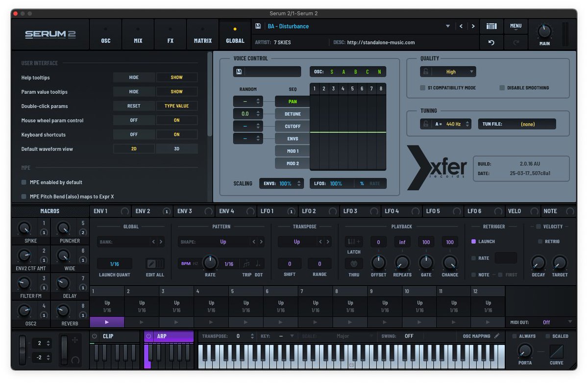This screenshot has width=588, height=383.
Task: Click the TUN FILE field
Action: point(517,124)
